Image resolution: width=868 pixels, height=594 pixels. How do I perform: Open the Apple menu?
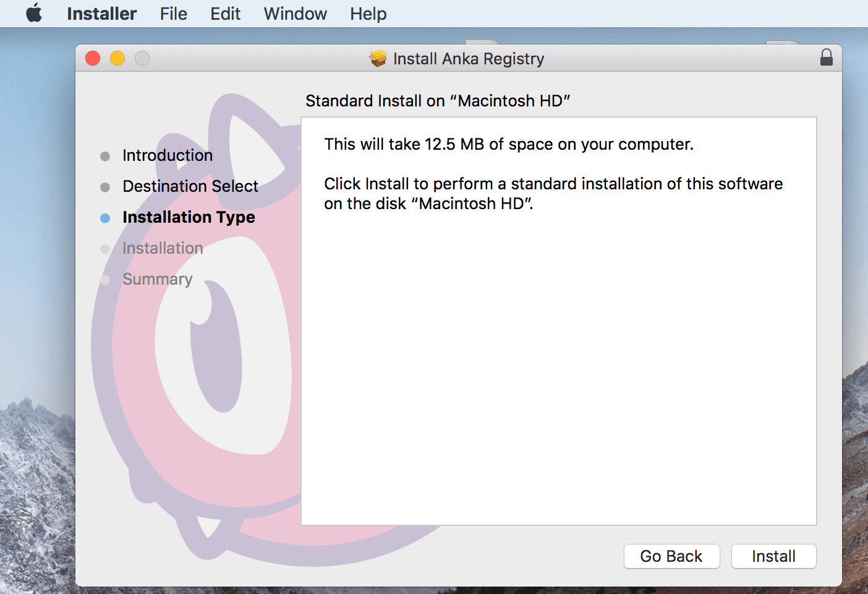coord(35,13)
